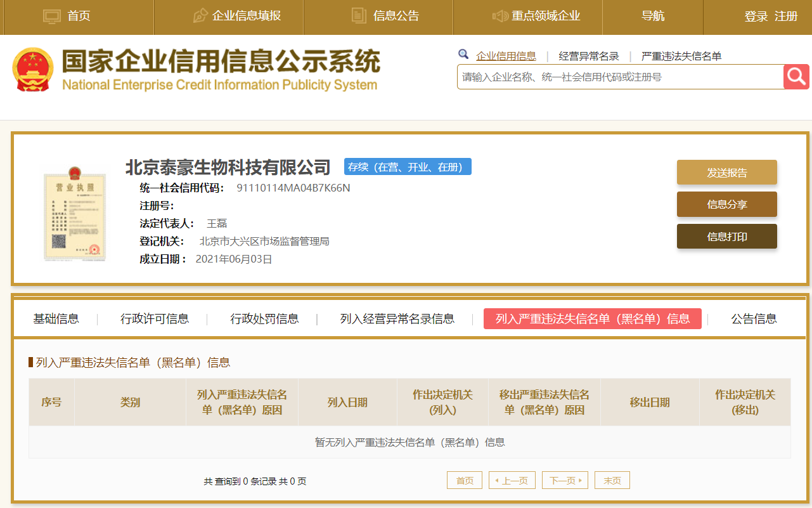812x508 pixels.
Task: Select the 严重违法失信名单 search category
Action: pos(681,56)
